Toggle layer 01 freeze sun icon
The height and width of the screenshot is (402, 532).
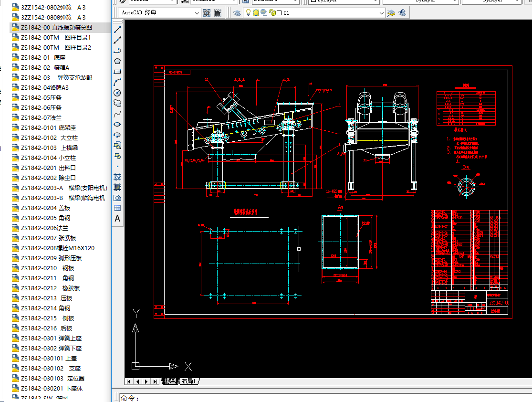tap(256, 12)
